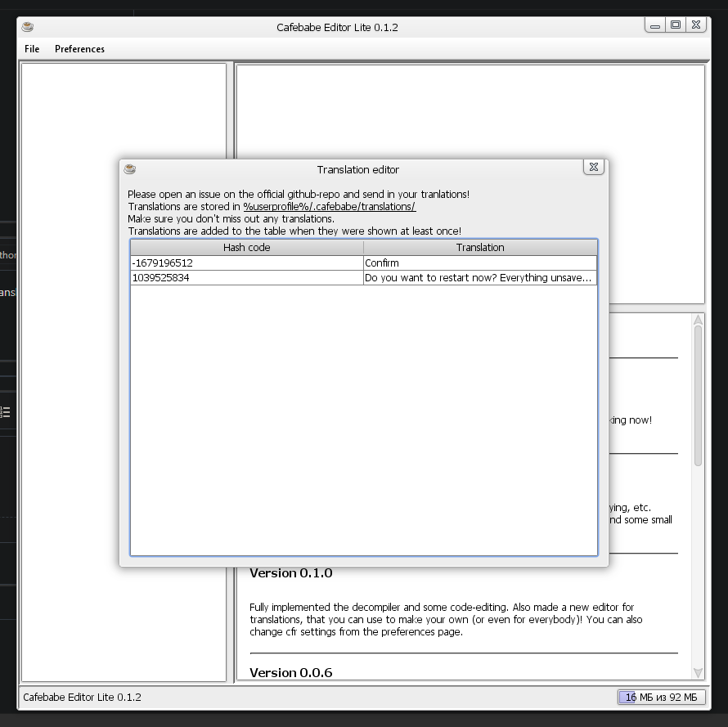Click status bar text Cafebabe Editor Lite 0.1.2
Viewport: 728px width, 727px height.
point(82,698)
